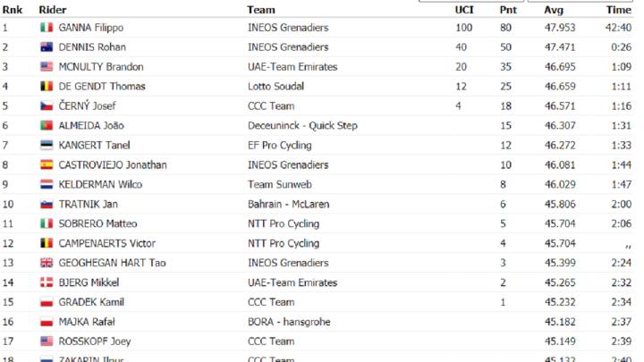Click the Dutch flag beside KELDERMAN Wilco
This screenshot has height=362, width=644.
coord(47,185)
